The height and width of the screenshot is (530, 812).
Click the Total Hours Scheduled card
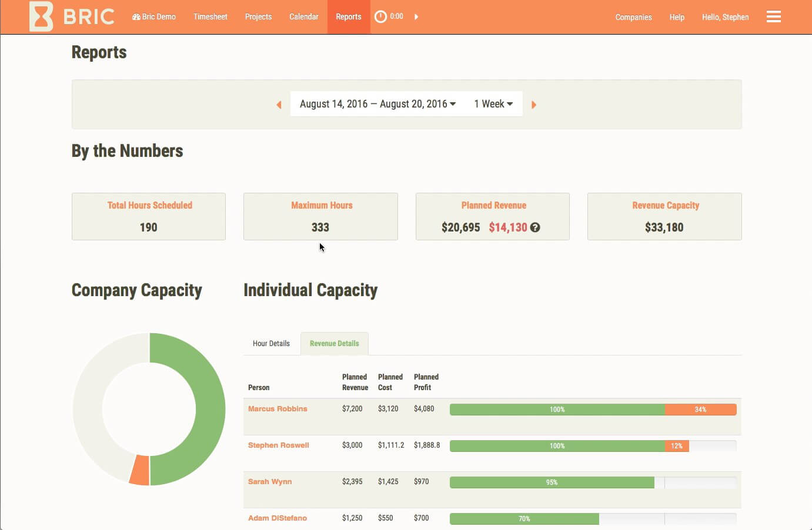149,216
